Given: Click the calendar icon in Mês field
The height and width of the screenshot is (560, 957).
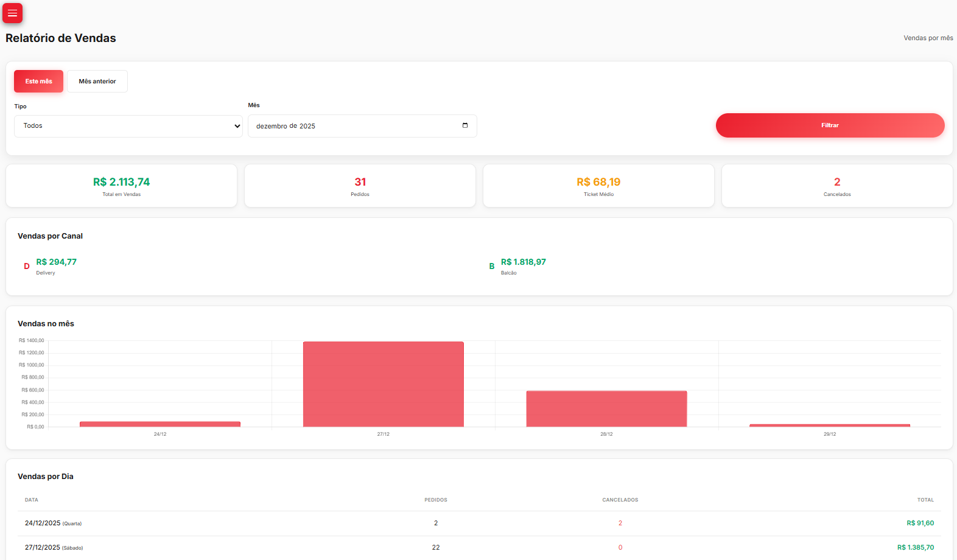Looking at the screenshot, I should point(465,125).
